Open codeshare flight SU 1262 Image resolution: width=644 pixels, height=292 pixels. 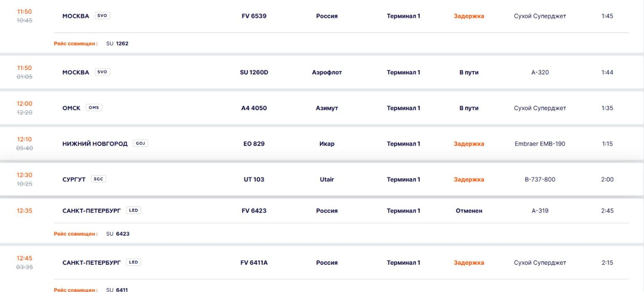[117, 43]
